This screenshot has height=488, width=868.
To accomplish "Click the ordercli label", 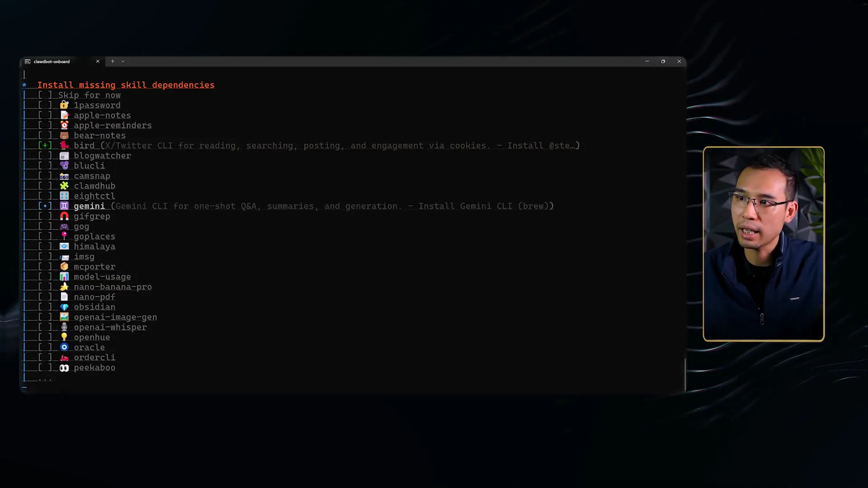I will (x=94, y=357).
